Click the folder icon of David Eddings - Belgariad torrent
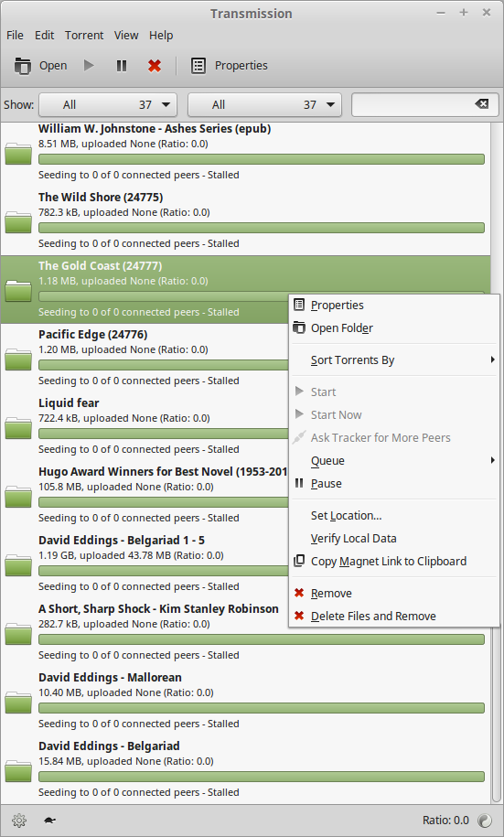The image size is (504, 837). coord(18,770)
